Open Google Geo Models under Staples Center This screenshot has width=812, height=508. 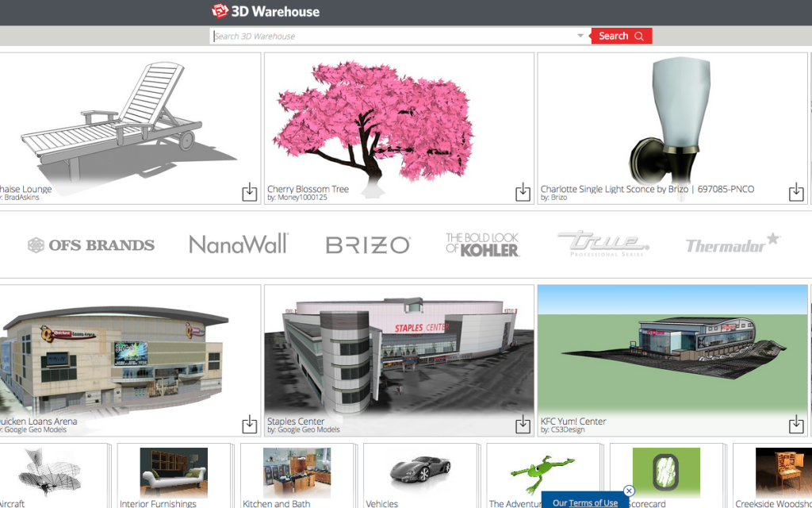308,429
